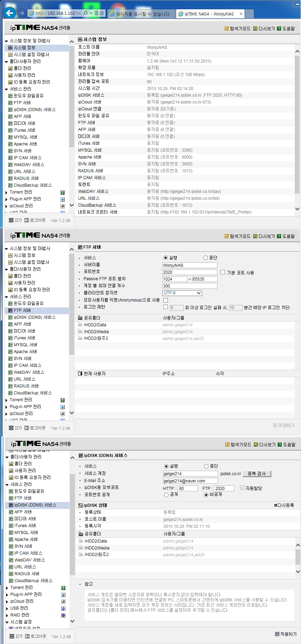The width and height of the screenshot is (301, 644).
Task: Collapse 서비스 관리 in the FTP 서버 panel sidebar
Action: [7, 297]
